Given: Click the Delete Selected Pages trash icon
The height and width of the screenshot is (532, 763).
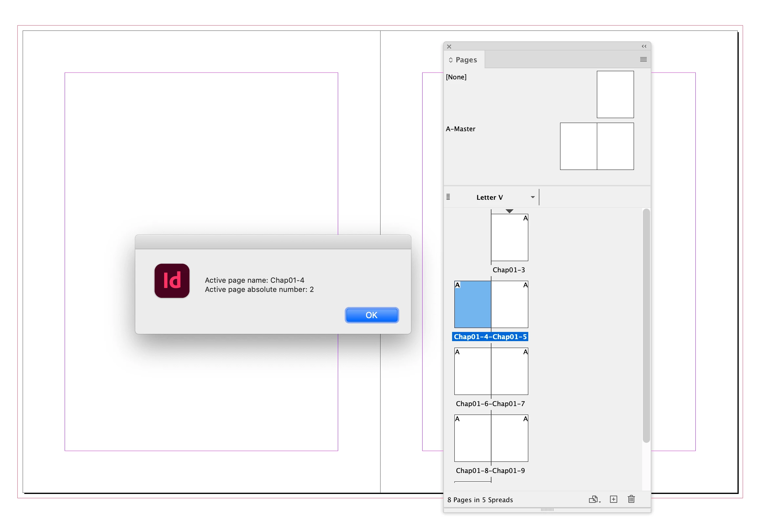Looking at the screenshot, I should (x=631, y=499).
